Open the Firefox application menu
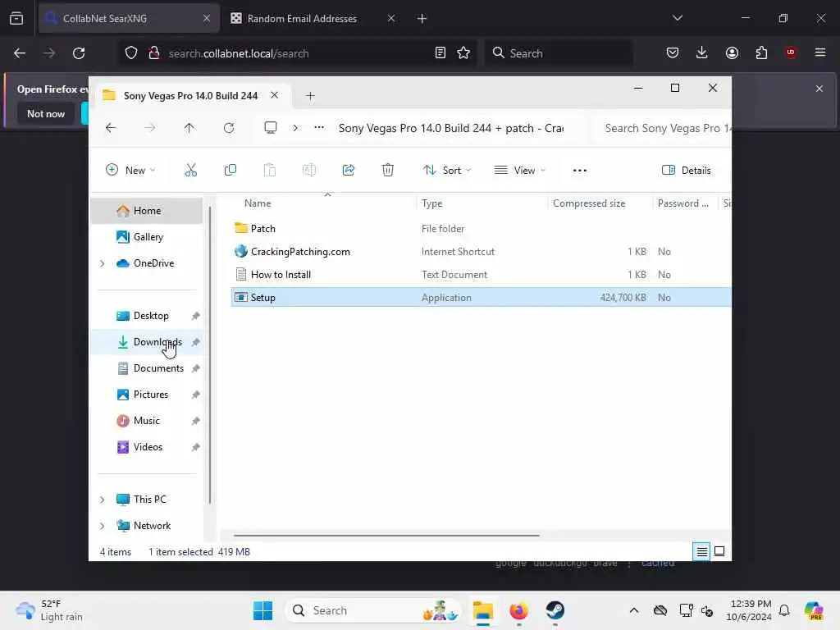The width and height of the screenshot is (840, 630). click(x=819, y=52)
